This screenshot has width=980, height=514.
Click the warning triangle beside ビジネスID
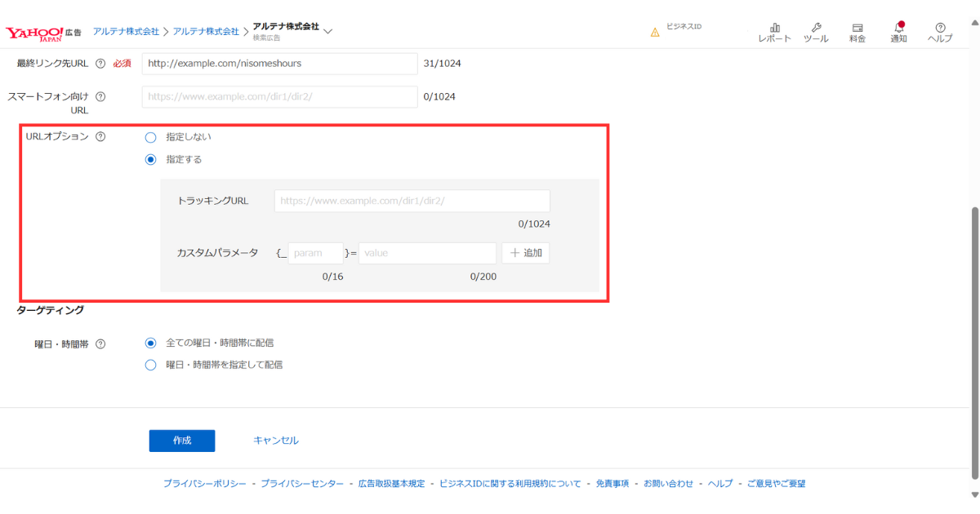pos(655,33)
